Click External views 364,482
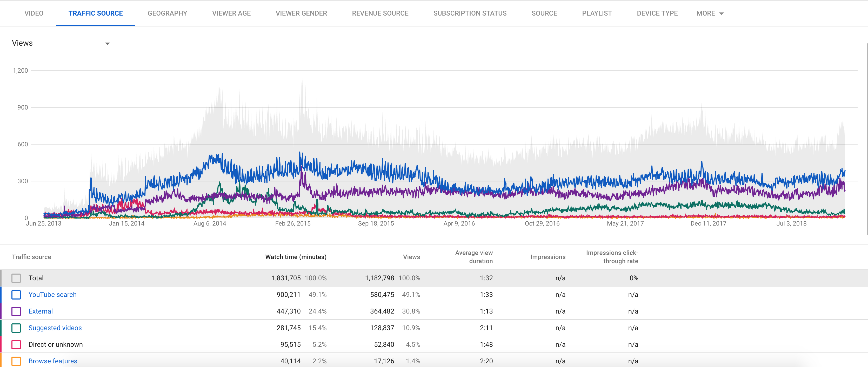Viewport: 868px width, 367px height. [x=382, y=311]
